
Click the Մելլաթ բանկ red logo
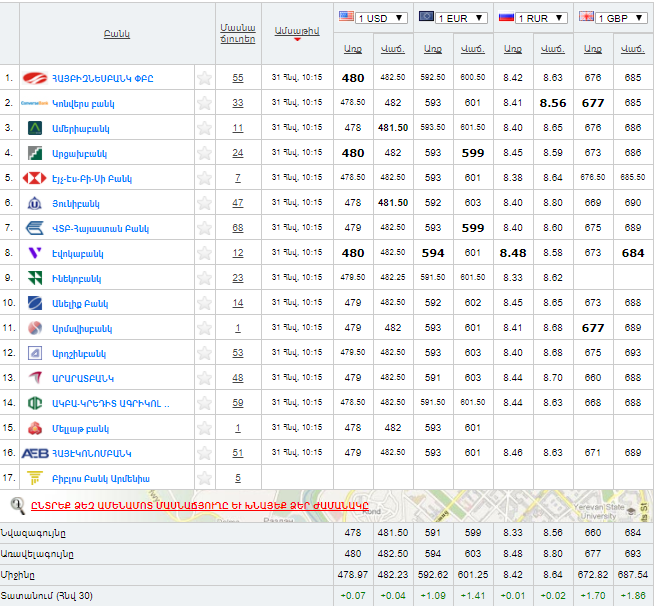click(x=35, y=428)
